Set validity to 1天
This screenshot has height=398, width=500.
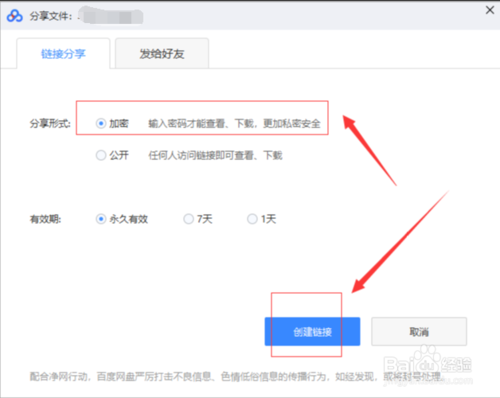point(252,219)
